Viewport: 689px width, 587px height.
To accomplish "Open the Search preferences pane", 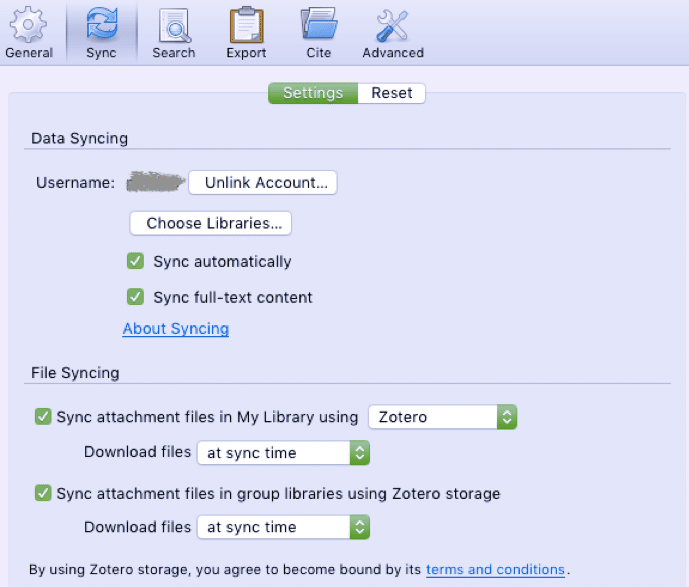I will [173, 32].
